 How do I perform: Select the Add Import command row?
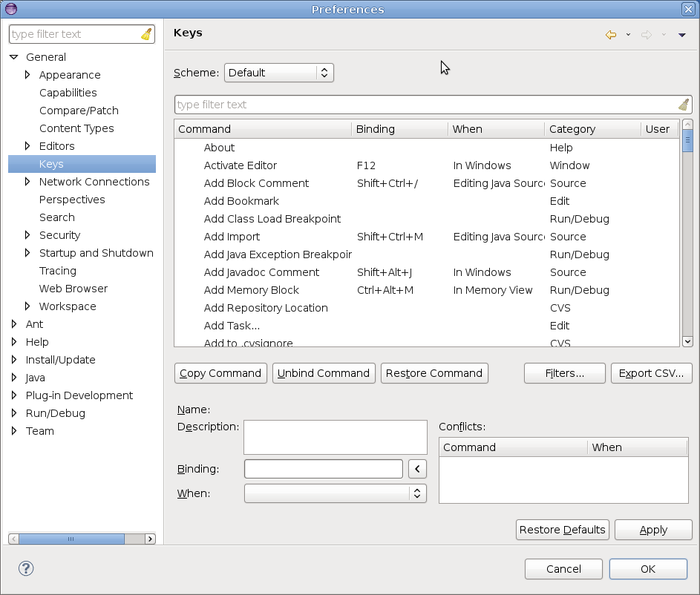(x=232, y=237)
